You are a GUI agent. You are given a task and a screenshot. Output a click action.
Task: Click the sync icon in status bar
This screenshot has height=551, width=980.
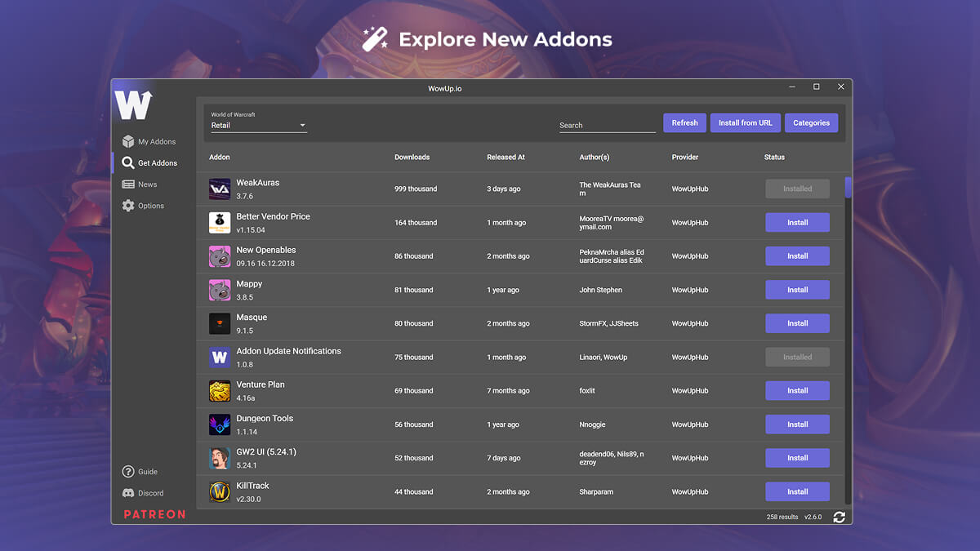tap(839, 517)
